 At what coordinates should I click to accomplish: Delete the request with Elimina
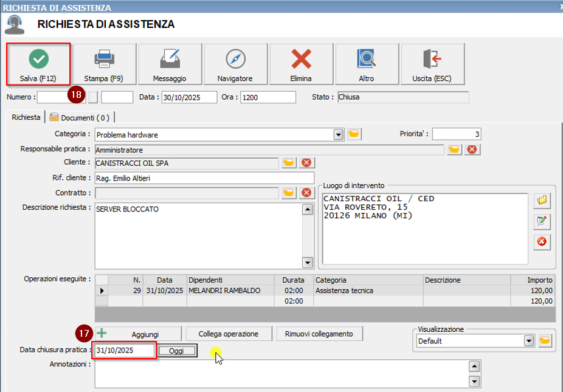point(301,64)
